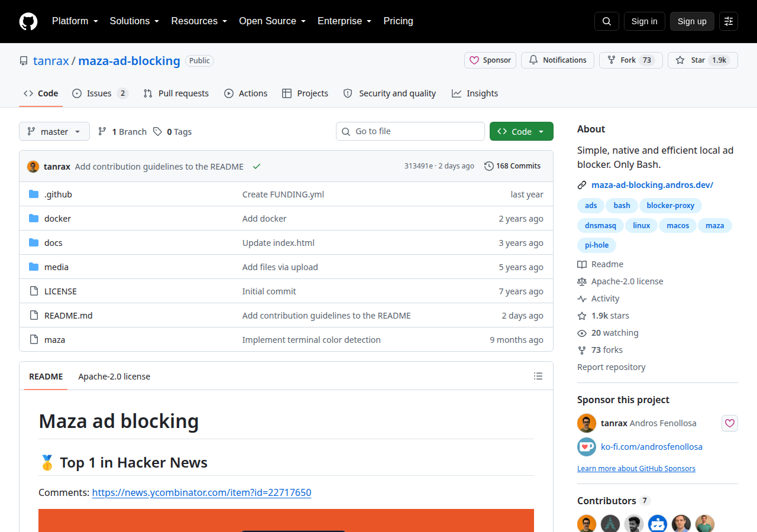757x532 pixels.
Task: Switch to the Issues tab
Action: pyautogui.click(x=100, y=93)
